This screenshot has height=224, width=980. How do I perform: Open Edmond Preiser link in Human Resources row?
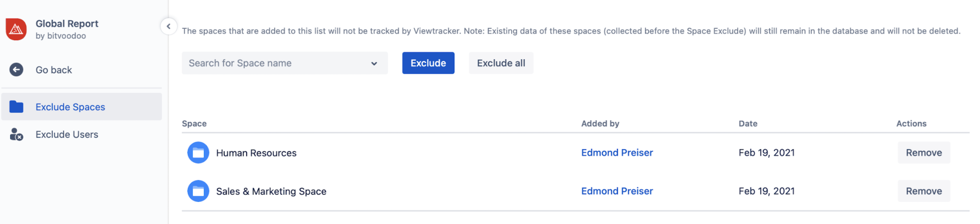pyautogui.click(x=617, y=153)
